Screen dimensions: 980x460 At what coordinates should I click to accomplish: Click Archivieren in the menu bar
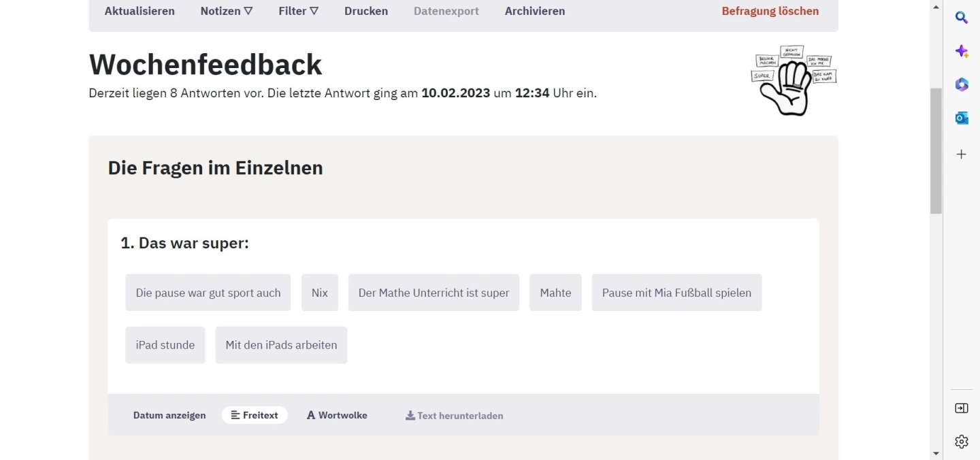[x=535, y=11]
